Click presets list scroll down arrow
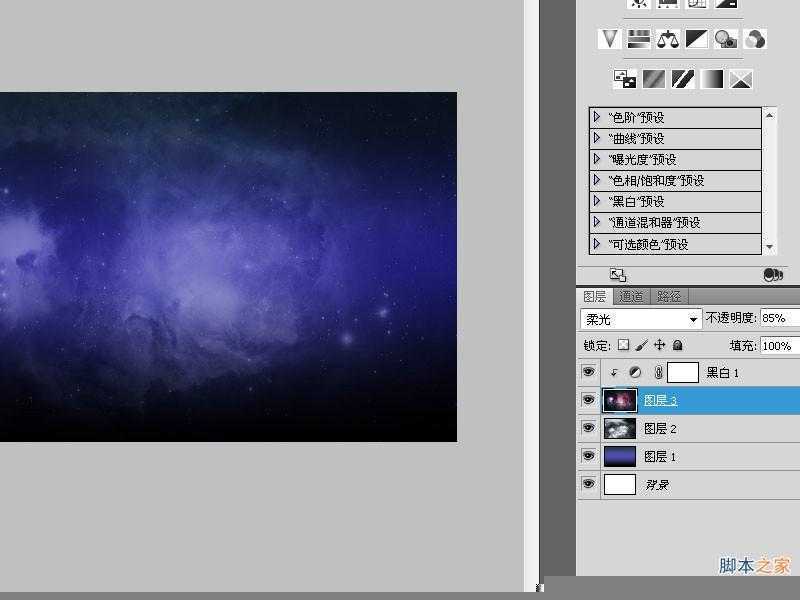Image resolution: width=800 pixels, height=600 pixels. point(769,247)
